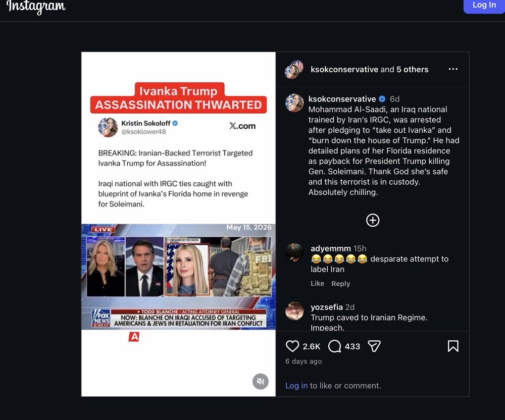Click the 433 comments count

tap(352, 346)
